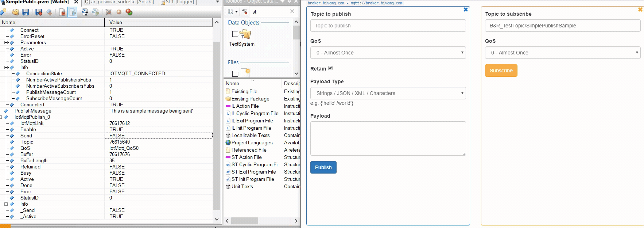Select the IotMqttLink row
The width and height of the screenshot is (644, 228).
coord(106,123)
